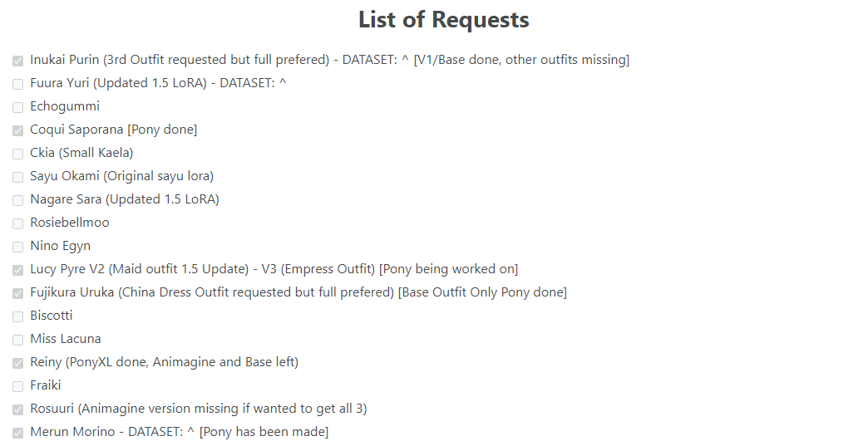The width and height of the screenshot is (868, 446).
Task: Tick the Sayu Okami checkbox
Action: (x=17, y=176)
